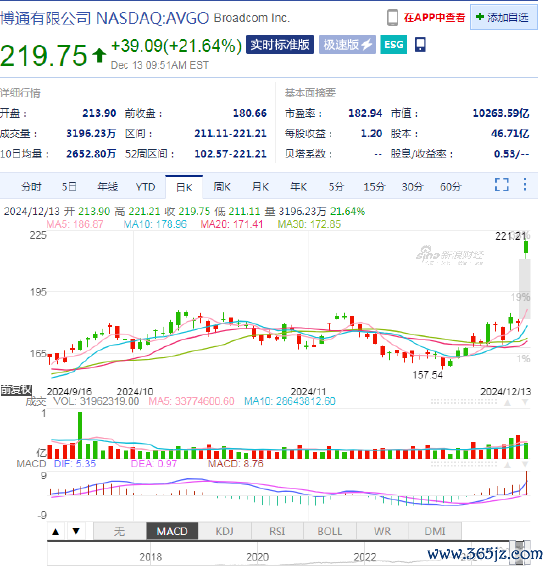Viewport: 550px width, 569px height.
Task: Select DMI indicator tab
Action: [x=435, y=531]
